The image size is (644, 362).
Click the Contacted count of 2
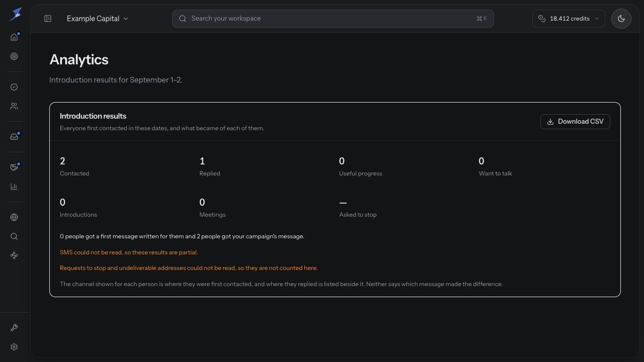(62, 161)
